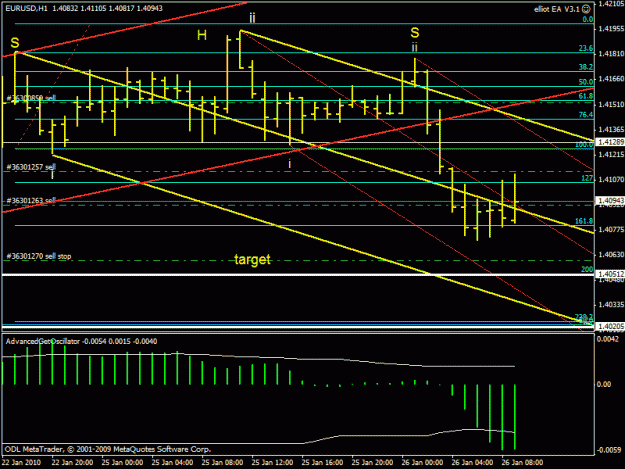Click the 1.41660 price scale value
This screenshot has height=469, width=625.
[611, 79]
